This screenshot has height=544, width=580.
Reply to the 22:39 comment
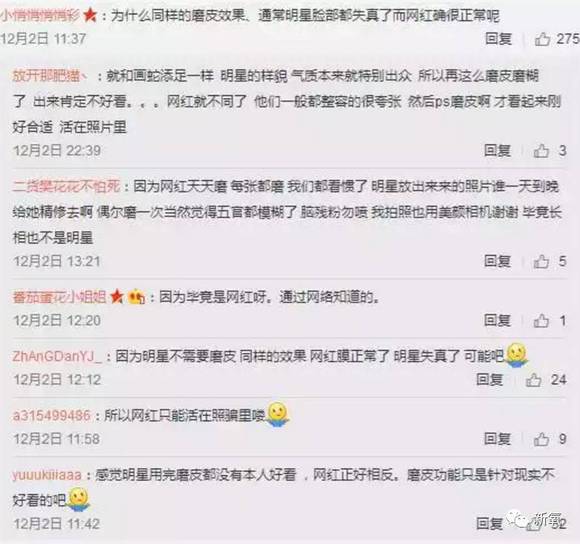[x=498, y=151]
